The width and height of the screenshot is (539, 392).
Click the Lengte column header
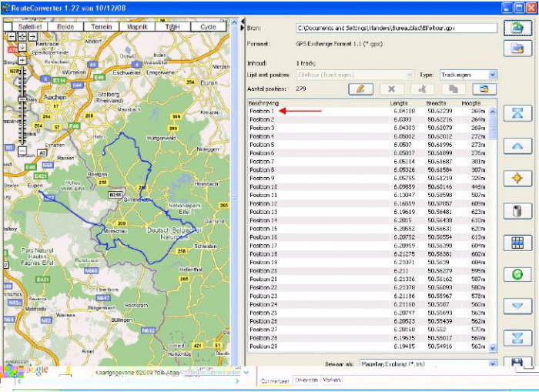(x=399, y=103)
